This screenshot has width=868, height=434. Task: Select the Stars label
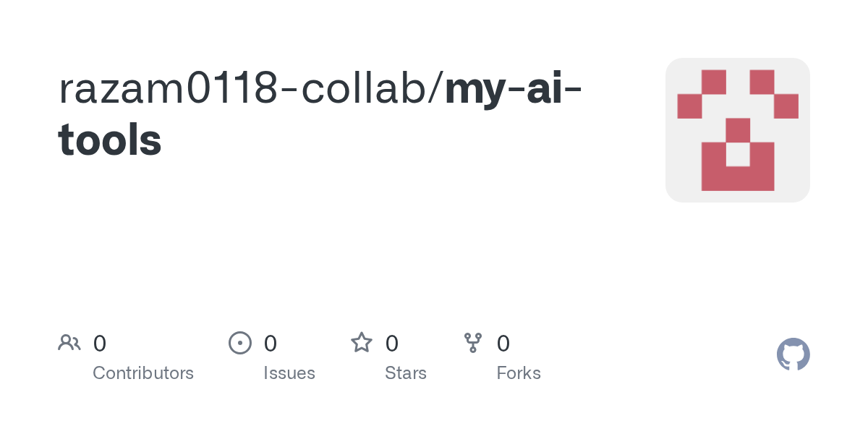(406, 373)
